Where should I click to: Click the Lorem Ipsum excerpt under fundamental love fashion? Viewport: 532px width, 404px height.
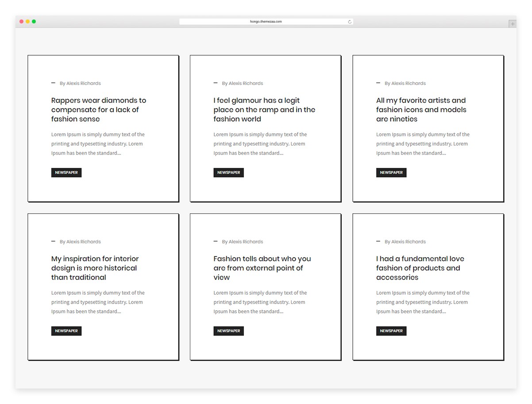coord(423,302)
